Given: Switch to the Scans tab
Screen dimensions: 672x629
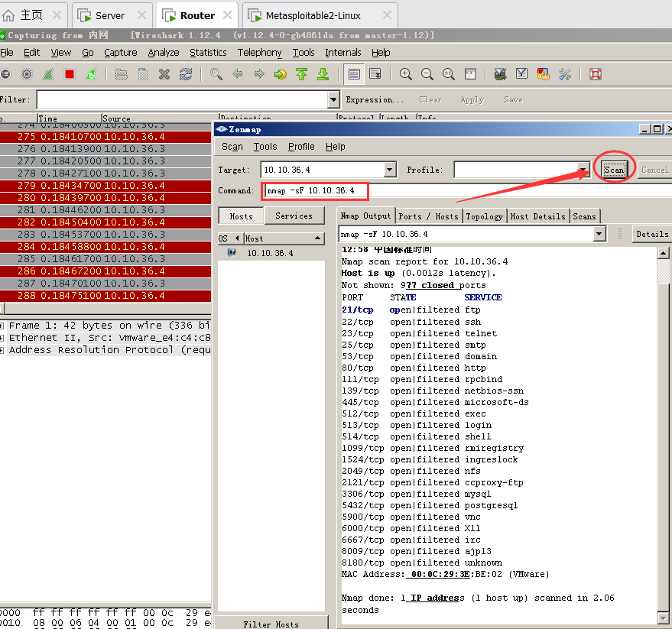Looking at the screenshot, I should 585,216.
